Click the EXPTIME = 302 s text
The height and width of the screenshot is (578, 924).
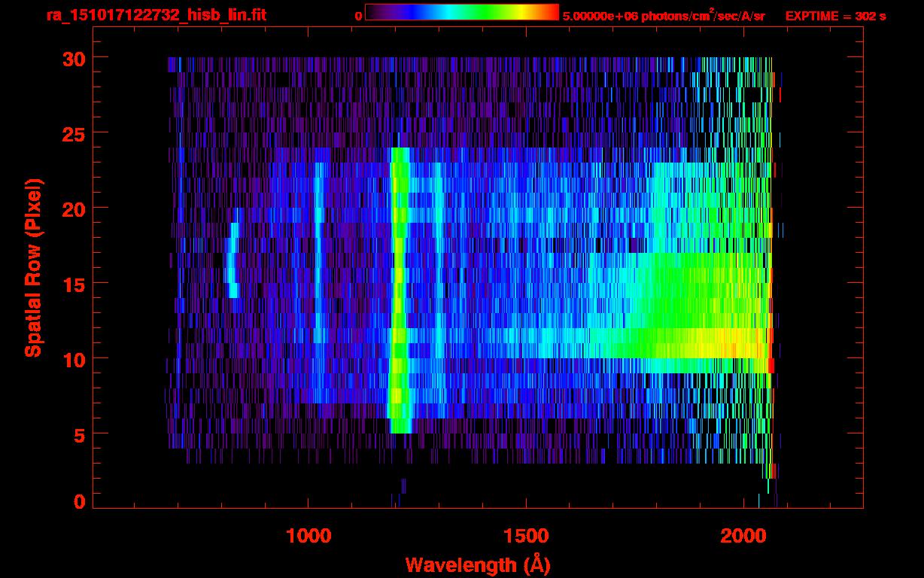coord(835,16)
